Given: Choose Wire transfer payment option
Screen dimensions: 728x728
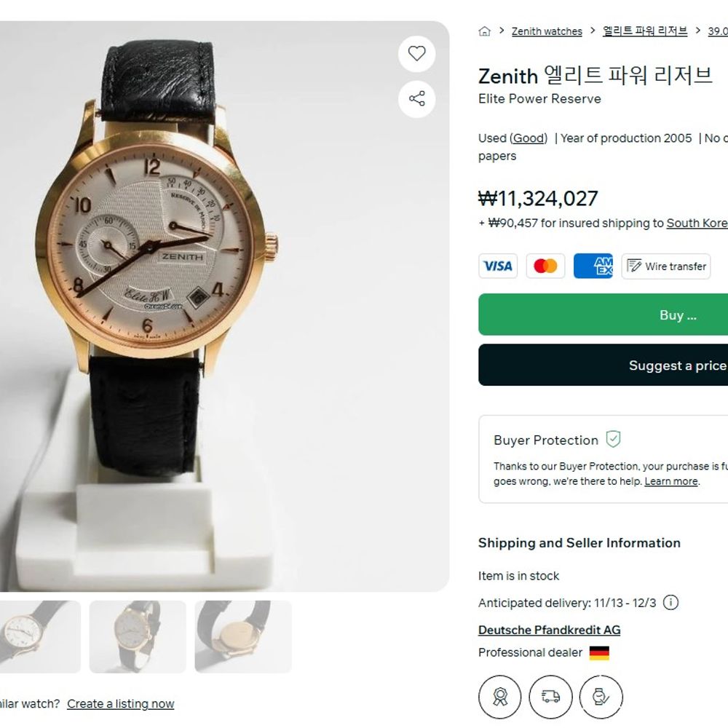Looking at the screenshot, I should pyautogui.click(x=666, y=266).
